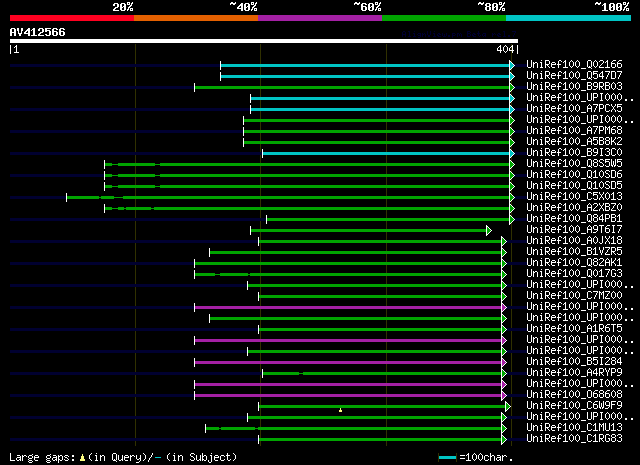Image resolution: width=640 pixels, height=465 pixels.
Task: Click the cyan 100char scale bar
Action: pos(447,458)
